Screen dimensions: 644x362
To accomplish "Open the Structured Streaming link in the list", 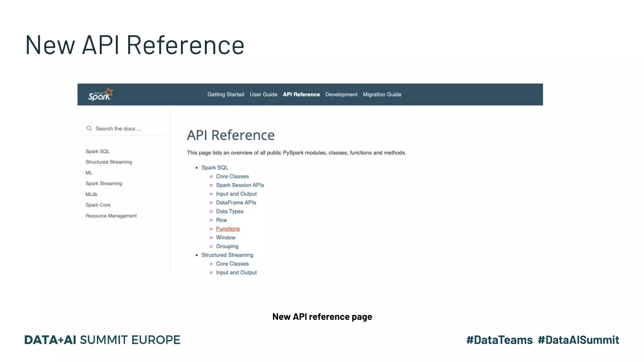I will tap(227, 255).
